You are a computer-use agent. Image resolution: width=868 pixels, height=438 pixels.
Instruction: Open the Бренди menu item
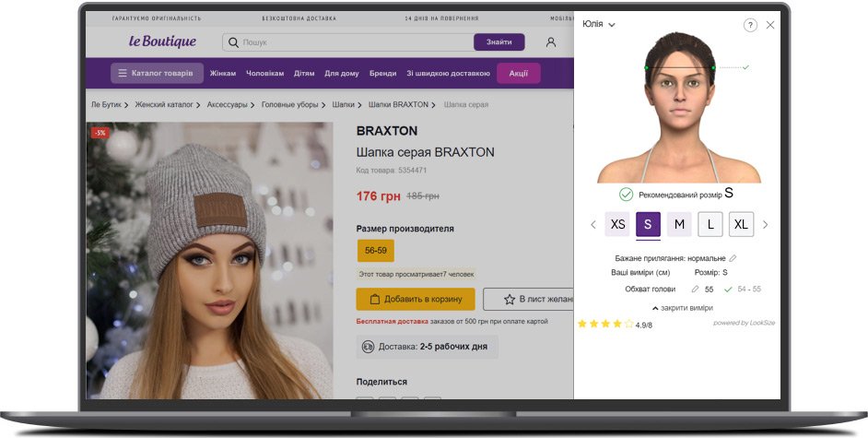pos(382,73)
